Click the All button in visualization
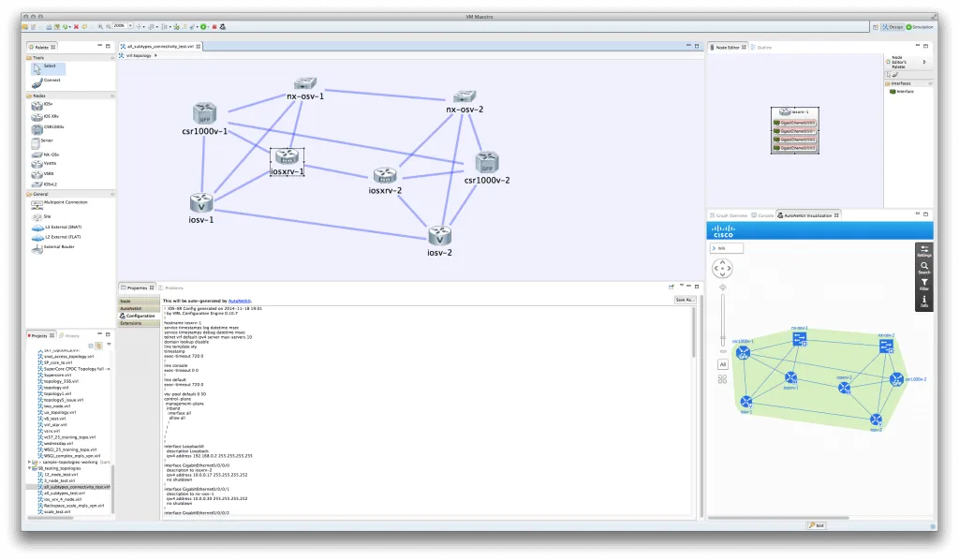This screenshot has height=560, width=959. [x=722, y=364]
